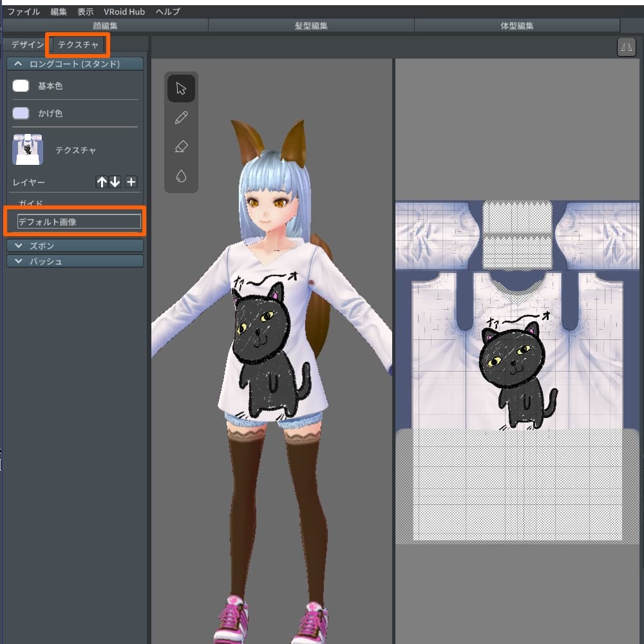This screenshot has height=644, width=644.
Task: Click the coat texture thumbnail
Action: [x=28, y=149]
